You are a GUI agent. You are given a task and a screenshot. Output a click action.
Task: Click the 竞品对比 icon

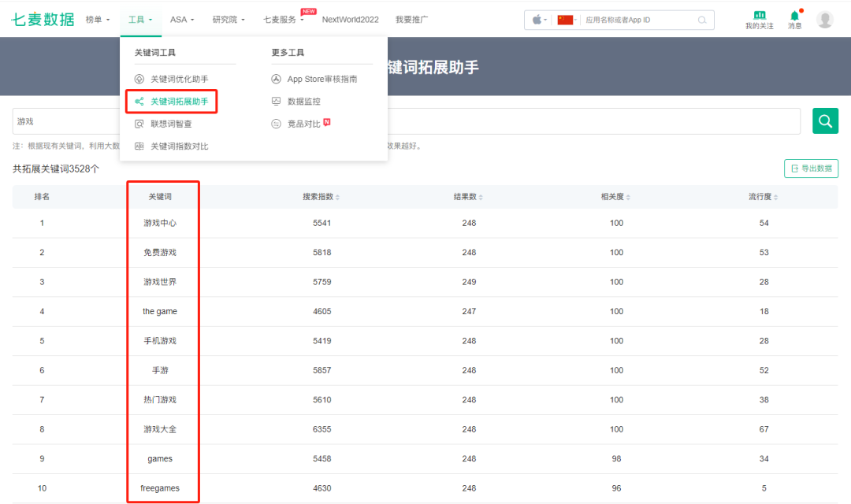pos(277,124)
